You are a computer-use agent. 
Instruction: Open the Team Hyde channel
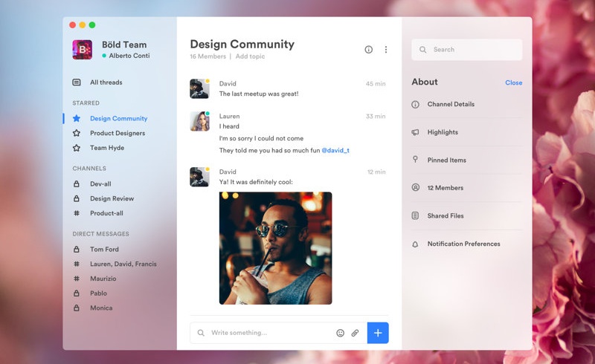coord(107,148)
